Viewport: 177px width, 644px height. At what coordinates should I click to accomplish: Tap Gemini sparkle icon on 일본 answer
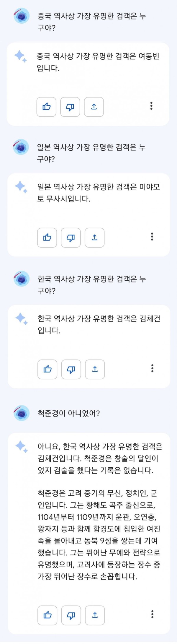[21, 187]
